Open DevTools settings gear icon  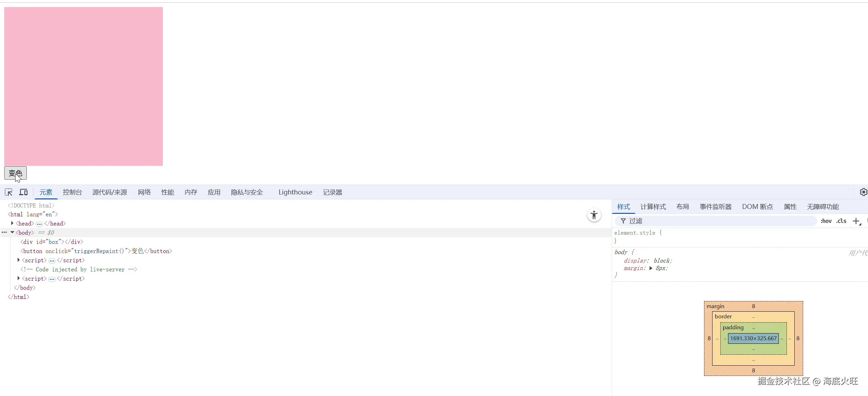click(x=863, y=192)
